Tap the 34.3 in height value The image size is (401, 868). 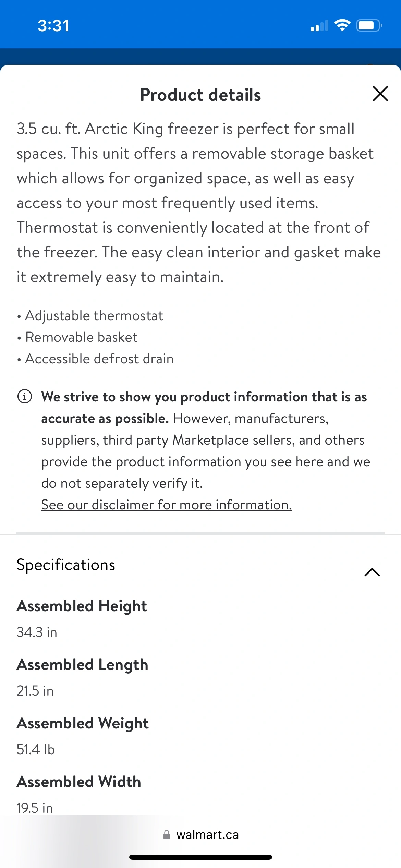tap(37, 632)
